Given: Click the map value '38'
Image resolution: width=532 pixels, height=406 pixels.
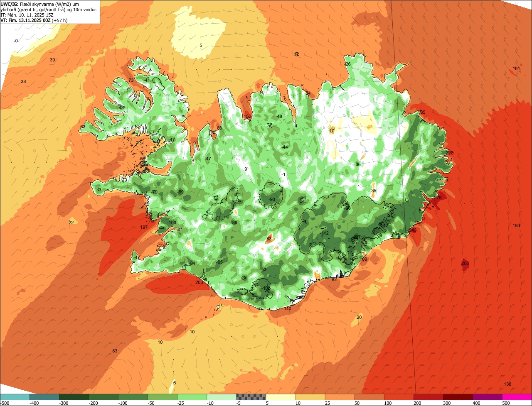Looking at the screenshot, I should pos(23,81).
